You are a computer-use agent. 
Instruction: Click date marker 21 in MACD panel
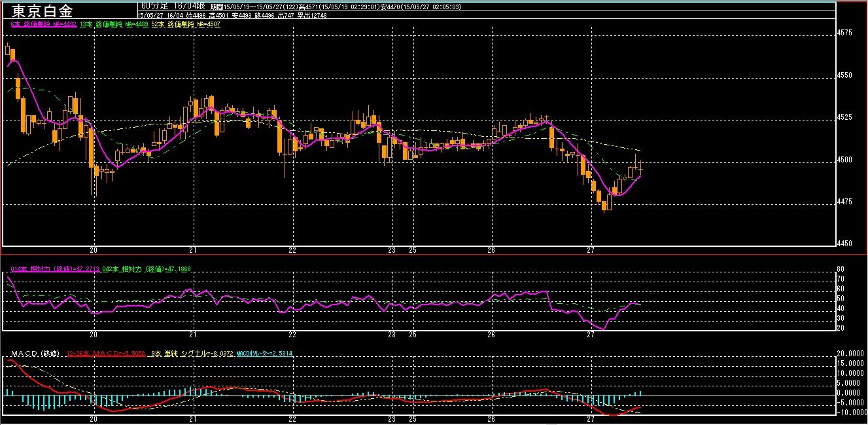[194, 418]
